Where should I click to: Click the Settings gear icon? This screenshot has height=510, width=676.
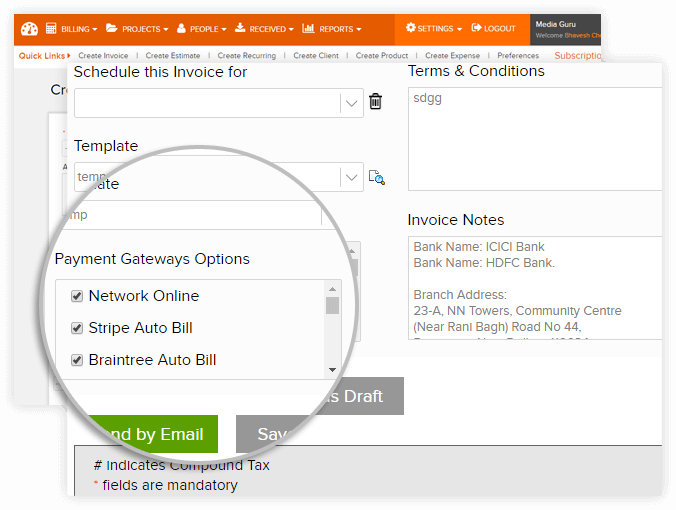(410, 28)
